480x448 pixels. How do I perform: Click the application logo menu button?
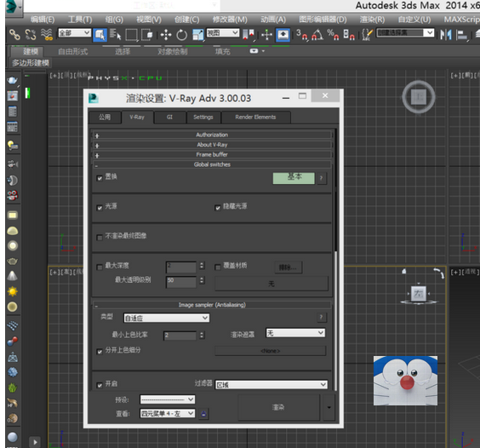(x=13, y=7)
